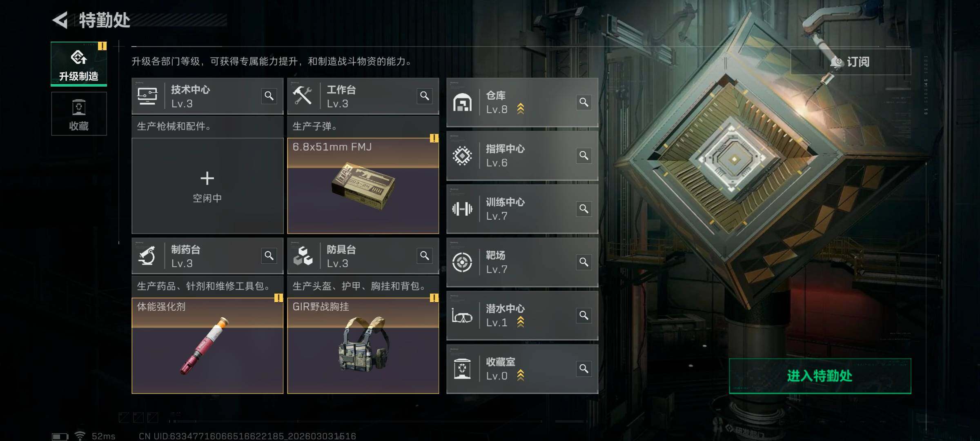Click the 订阅 subscribe button
The height and width of the screenshot is (441, 980).
[x=851, y=62]
